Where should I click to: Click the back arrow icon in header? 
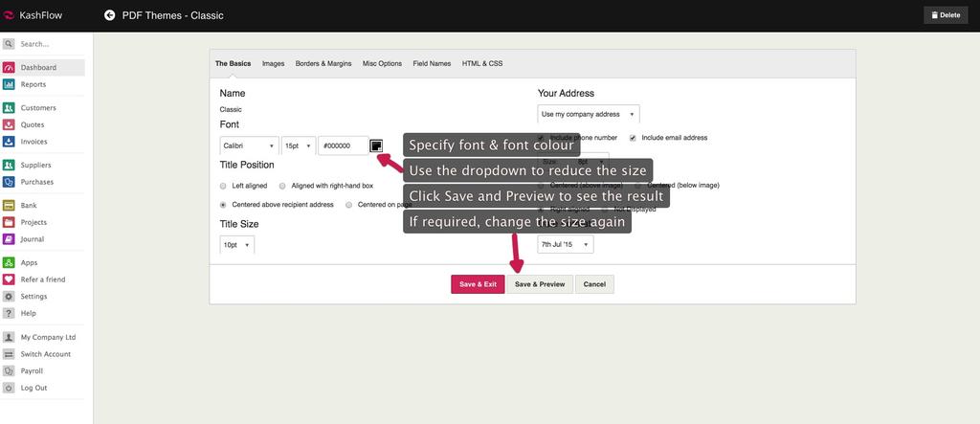click(x=109, y=14)
